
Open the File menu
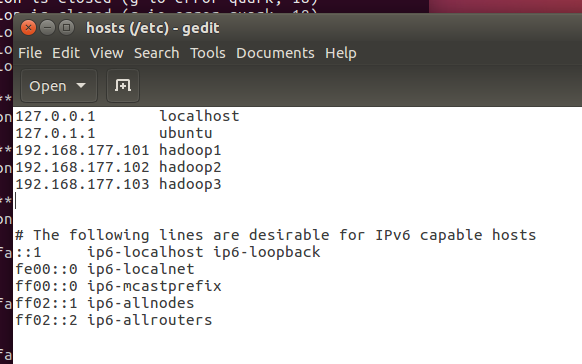click(30, 53)
